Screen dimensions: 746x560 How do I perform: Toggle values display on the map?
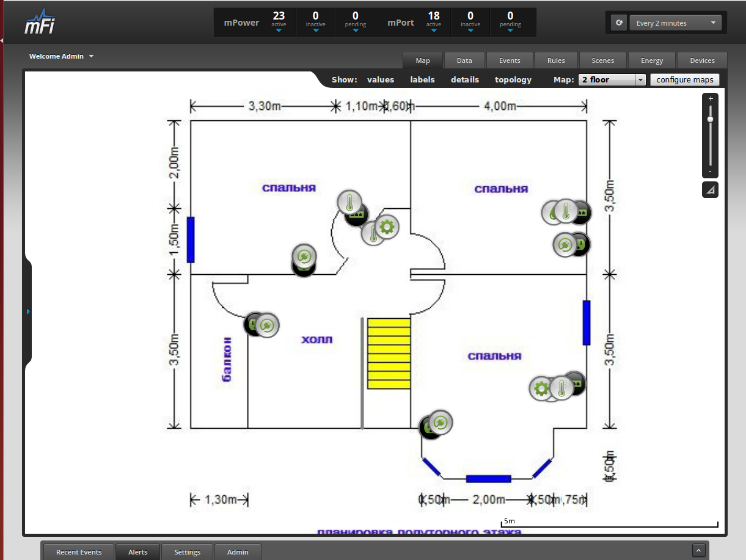click(x=381, y=79)
